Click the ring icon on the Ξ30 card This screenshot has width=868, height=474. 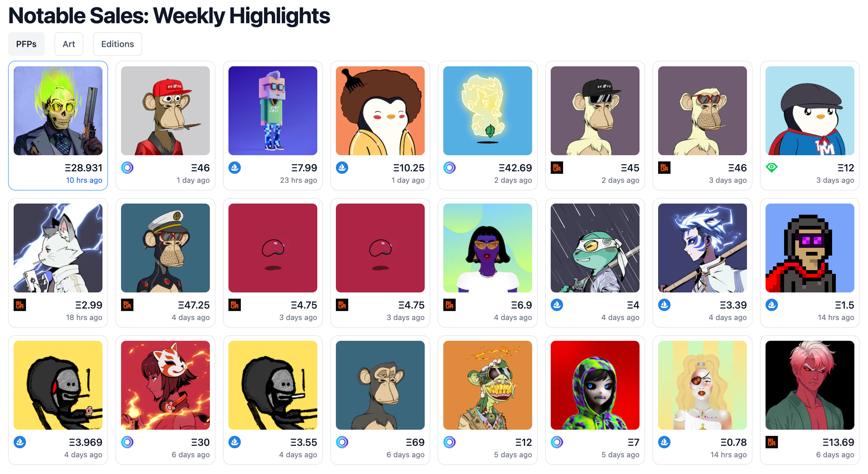tap(127, 442)
